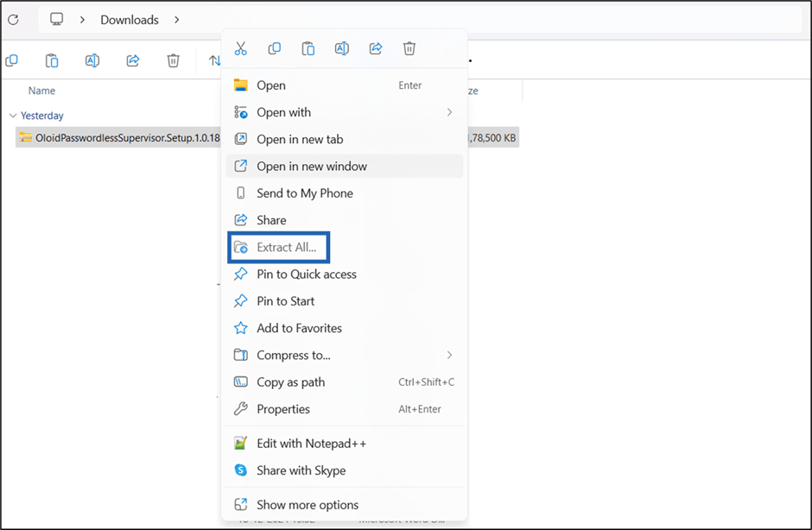The width and height of the screenshot is (812, 530).
Task: Collapse the Yesterday group
Action: pyautogui.click(x=13, y=116)
